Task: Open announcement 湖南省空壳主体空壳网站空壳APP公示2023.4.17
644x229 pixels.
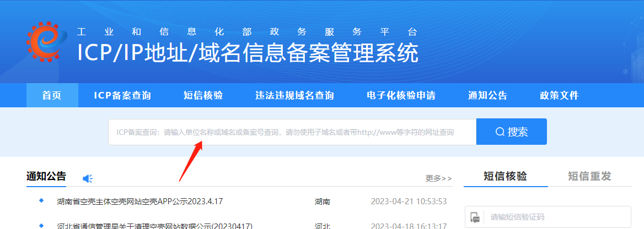Action: point(140,201)
